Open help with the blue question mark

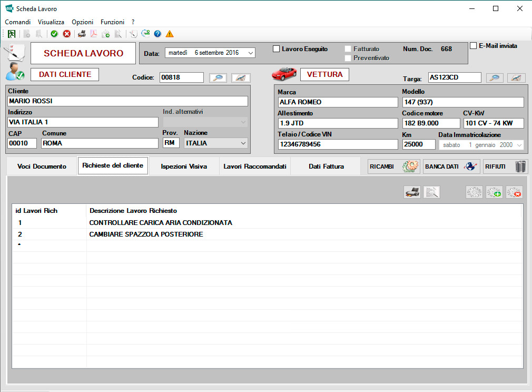coord(157,34)
